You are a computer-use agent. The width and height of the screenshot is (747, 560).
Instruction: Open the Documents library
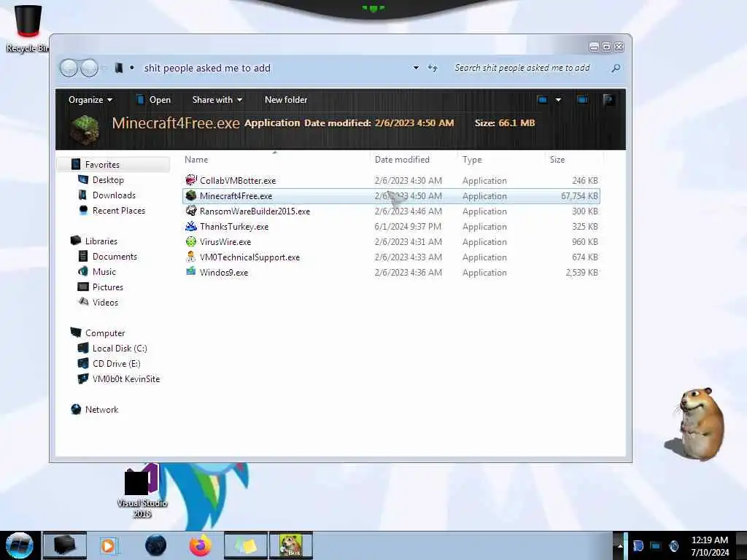(x=115, y=256)
